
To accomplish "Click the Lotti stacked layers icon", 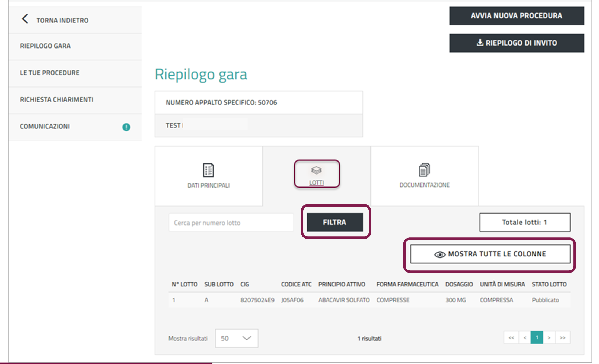I will click(x=316, y=170).
